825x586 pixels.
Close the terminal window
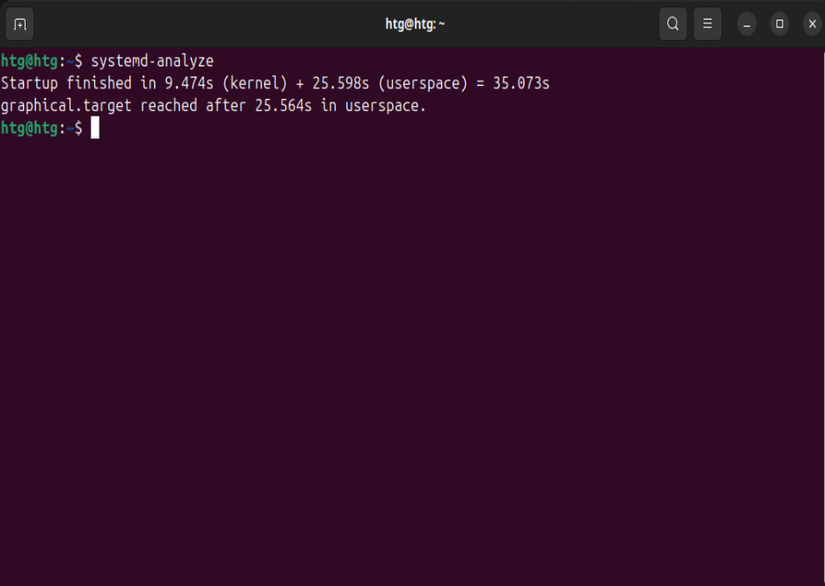click(812, 21)
